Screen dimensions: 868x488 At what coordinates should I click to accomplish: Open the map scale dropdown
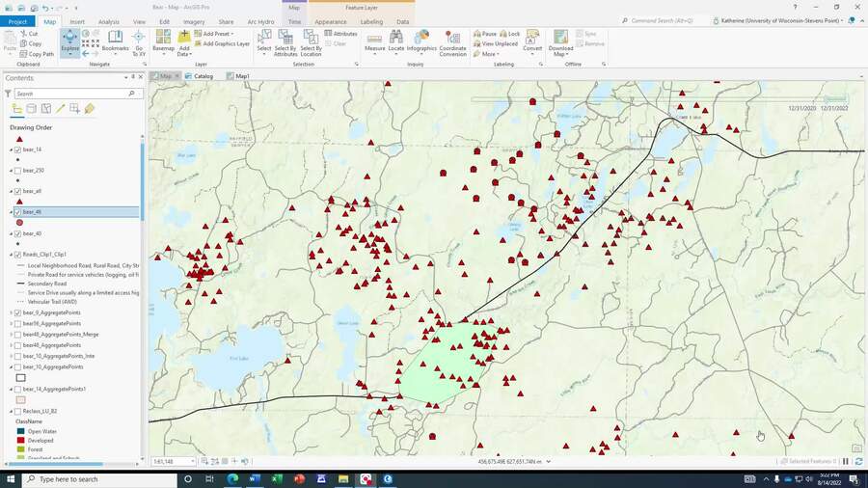click(192, 462)
